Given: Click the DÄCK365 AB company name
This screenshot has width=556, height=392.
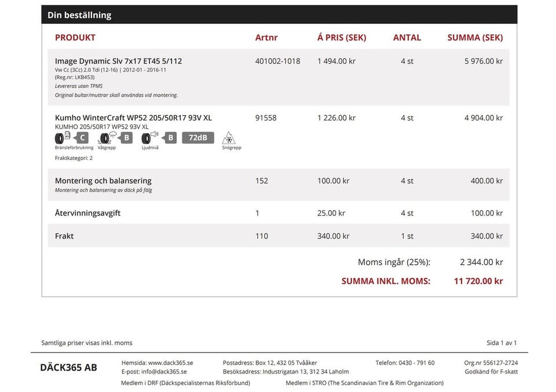Looking at the screenshot, I should point(68,368).
